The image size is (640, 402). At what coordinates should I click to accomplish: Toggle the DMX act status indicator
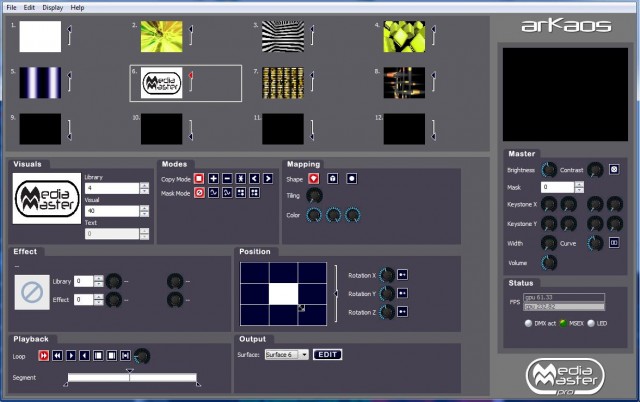528,322
